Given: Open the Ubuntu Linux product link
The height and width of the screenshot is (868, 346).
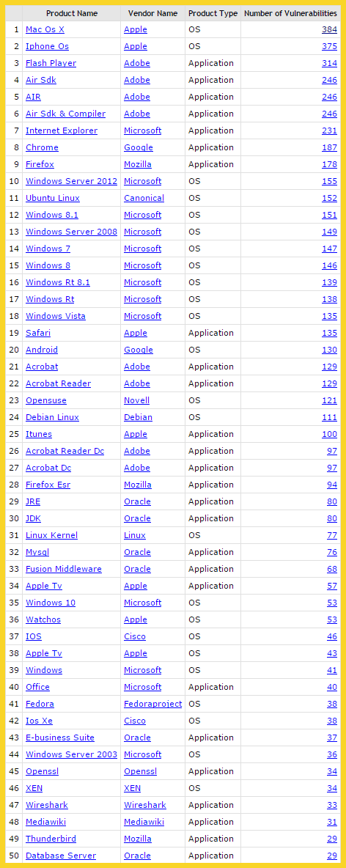Looking at the screenshot, I should (53, 198).
